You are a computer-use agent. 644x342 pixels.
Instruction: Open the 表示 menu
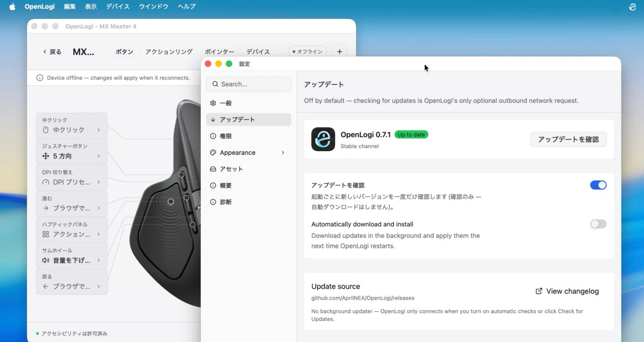click(x=91, y=7)
